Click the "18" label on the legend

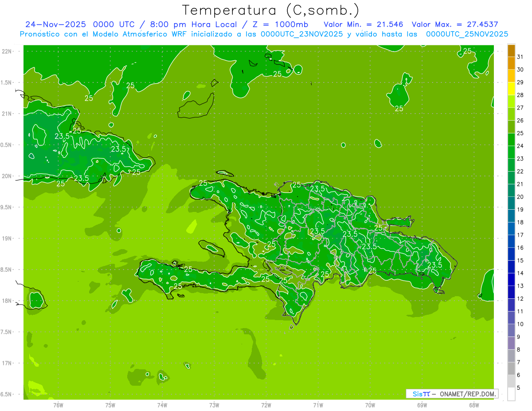pyautogui.click(x=520, y=223)
